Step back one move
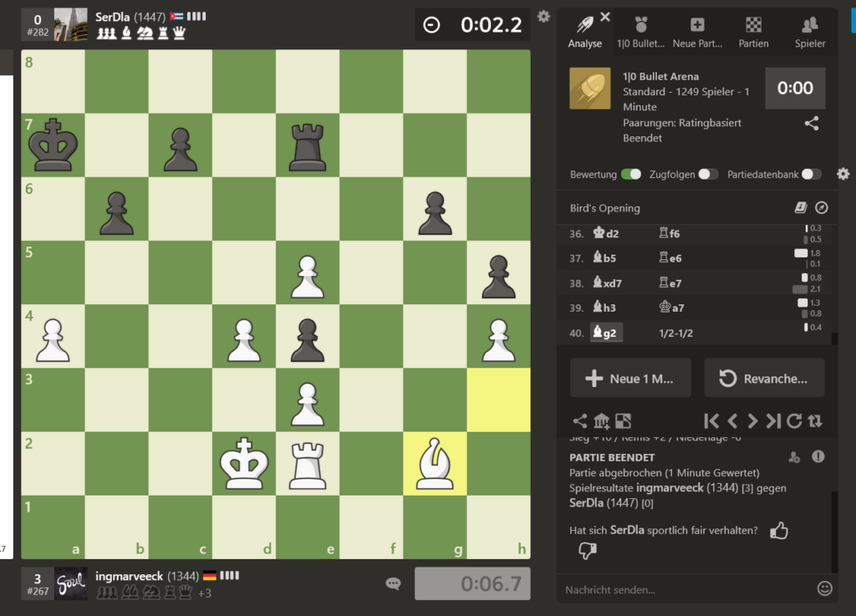This screenshot has height=616, width=856. pos(732,421)
